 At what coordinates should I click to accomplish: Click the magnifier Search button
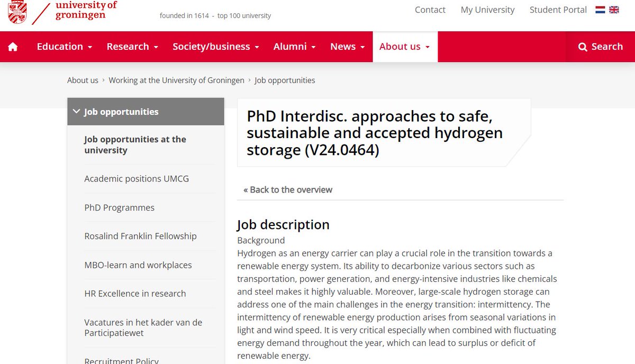tap(601, 47)
